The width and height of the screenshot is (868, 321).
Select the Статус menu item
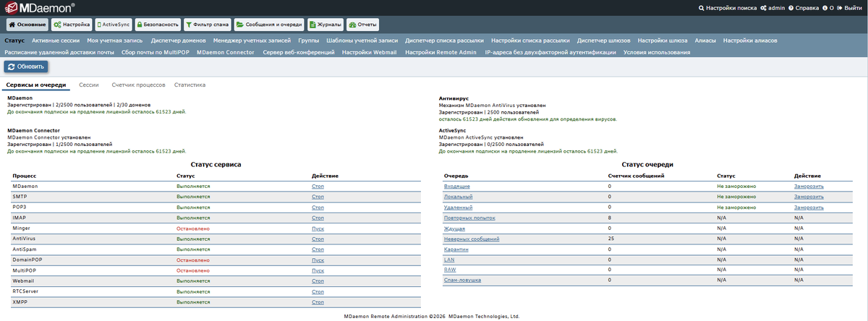[x=14, y=40]
